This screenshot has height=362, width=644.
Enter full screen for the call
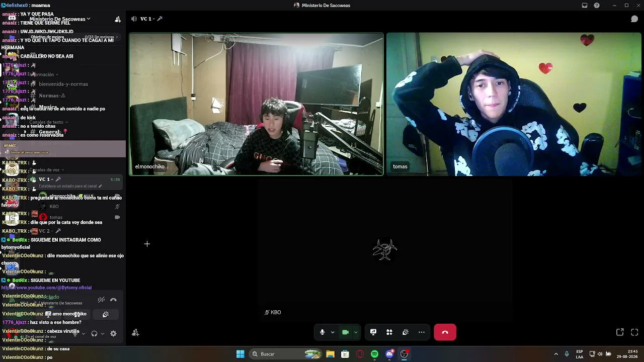(634, 332)
